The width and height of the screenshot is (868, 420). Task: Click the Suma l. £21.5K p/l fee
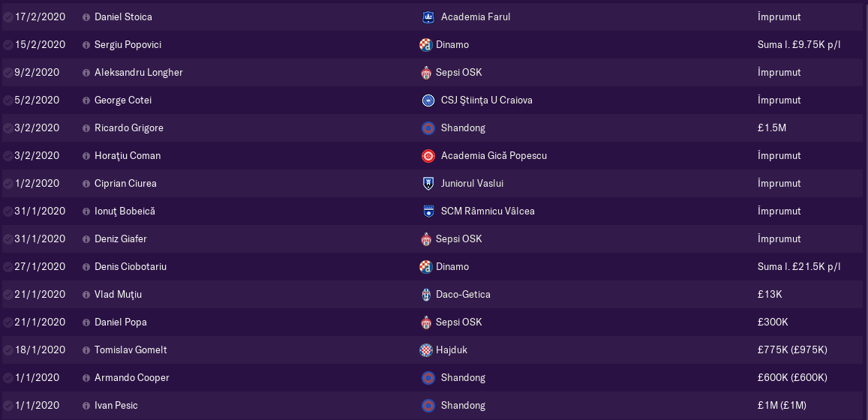[799, 266]
